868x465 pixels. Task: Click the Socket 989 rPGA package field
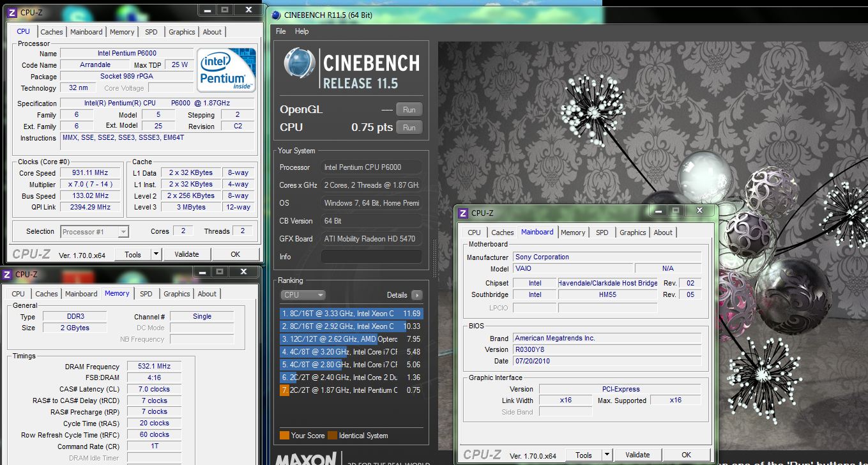tap(126, 77)
